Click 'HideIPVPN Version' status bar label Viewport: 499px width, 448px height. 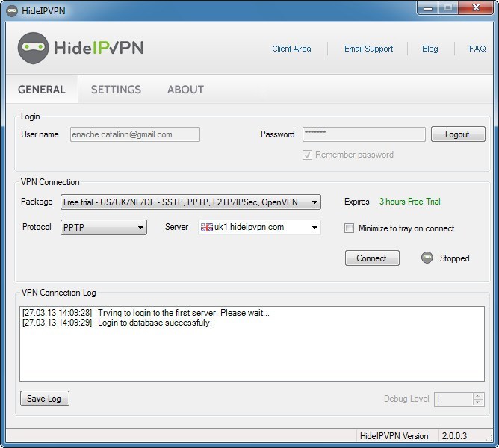(x=394, y=435)
